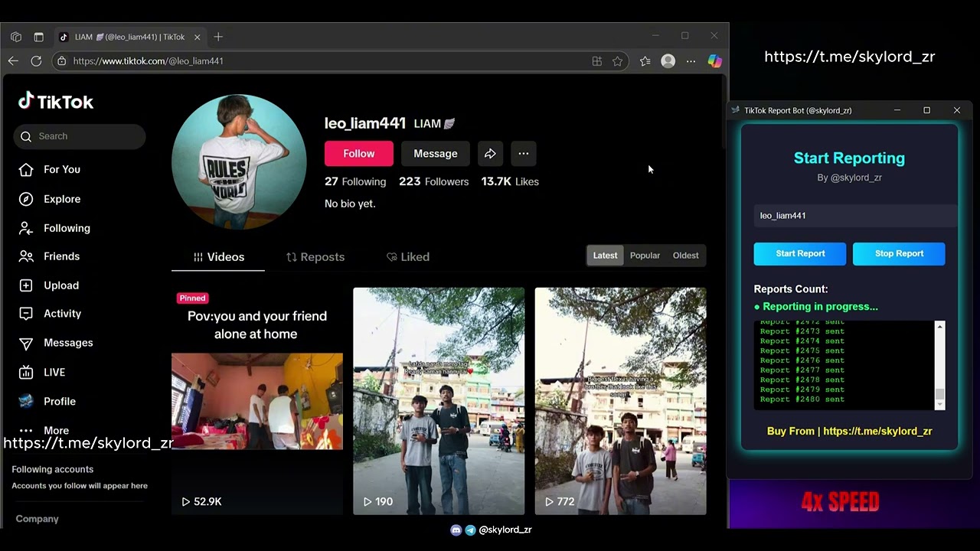Message the leo_liam441 user

tap(436, 154)
